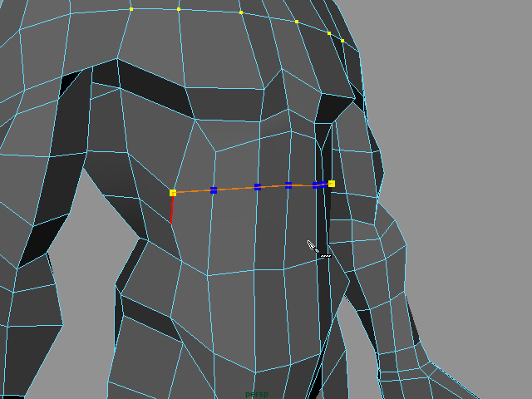
Task: Select the leftmost small yellow vertex in top row
Action: (131, 9)
